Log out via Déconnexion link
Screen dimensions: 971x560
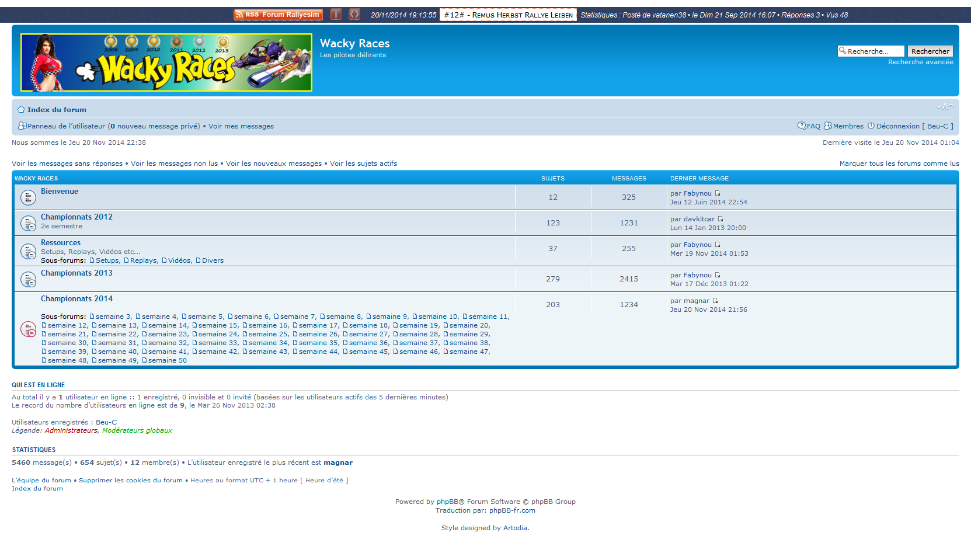pos(897,126)
